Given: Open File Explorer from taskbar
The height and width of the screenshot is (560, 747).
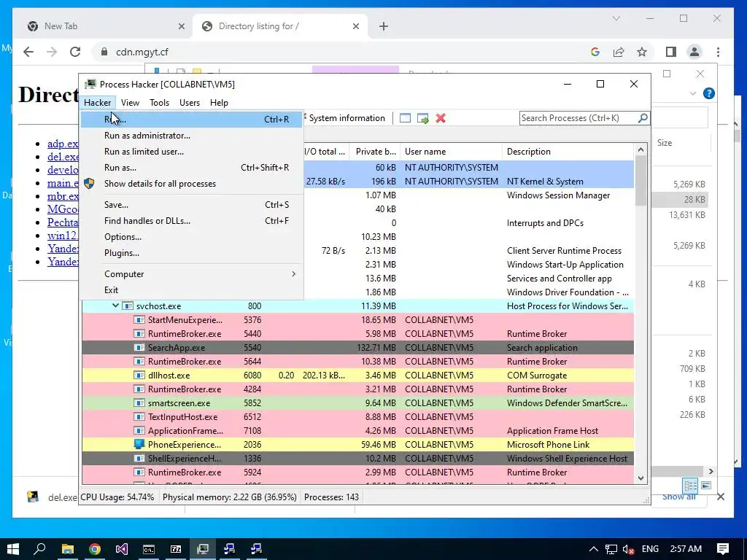Looking at the screenshot, I should [x=68, y=549].
